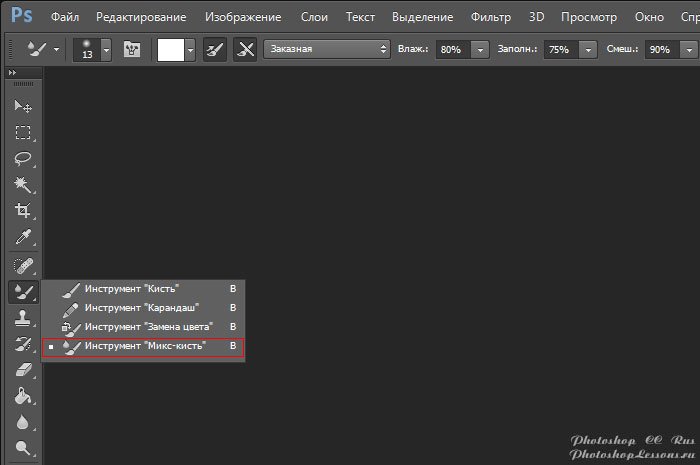Viewport: 700px width, 465px height.
Task: Select the Move tool
Action: pos(22,107)
